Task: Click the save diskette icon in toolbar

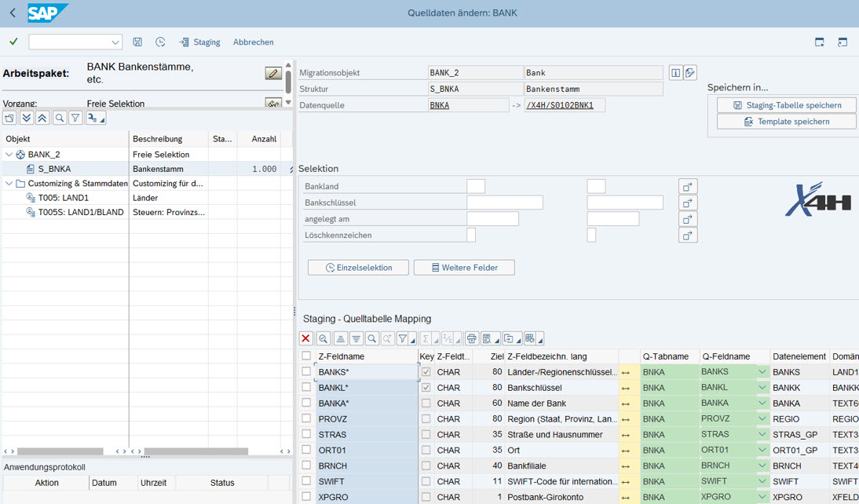Action: (x=137, y=42)
